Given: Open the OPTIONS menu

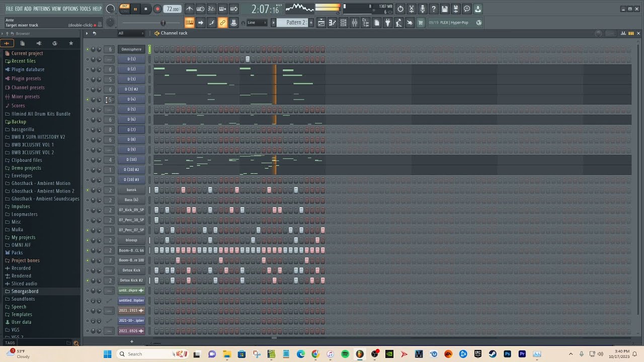Looking at the screenshot, I should point(70,9).
